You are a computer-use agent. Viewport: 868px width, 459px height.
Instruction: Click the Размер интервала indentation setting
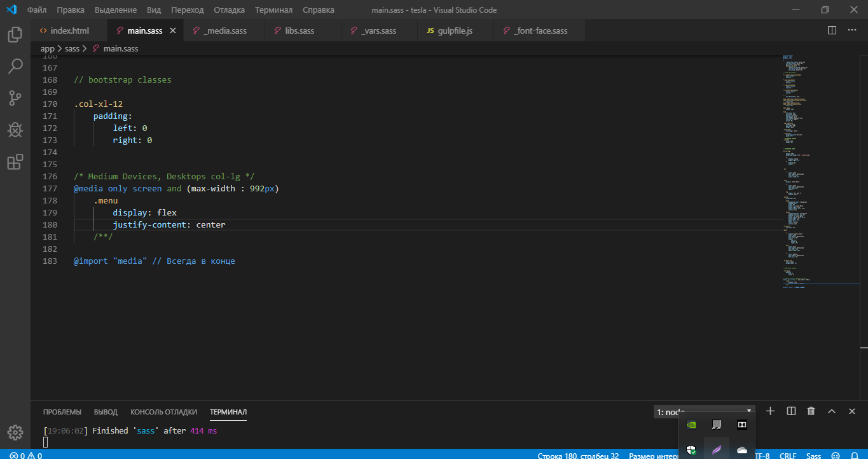[654, 455]
